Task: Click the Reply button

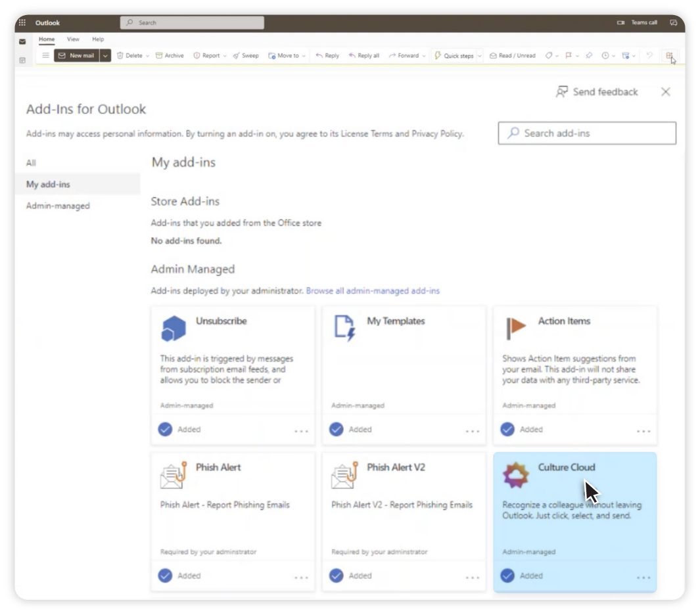Action: 327,55
